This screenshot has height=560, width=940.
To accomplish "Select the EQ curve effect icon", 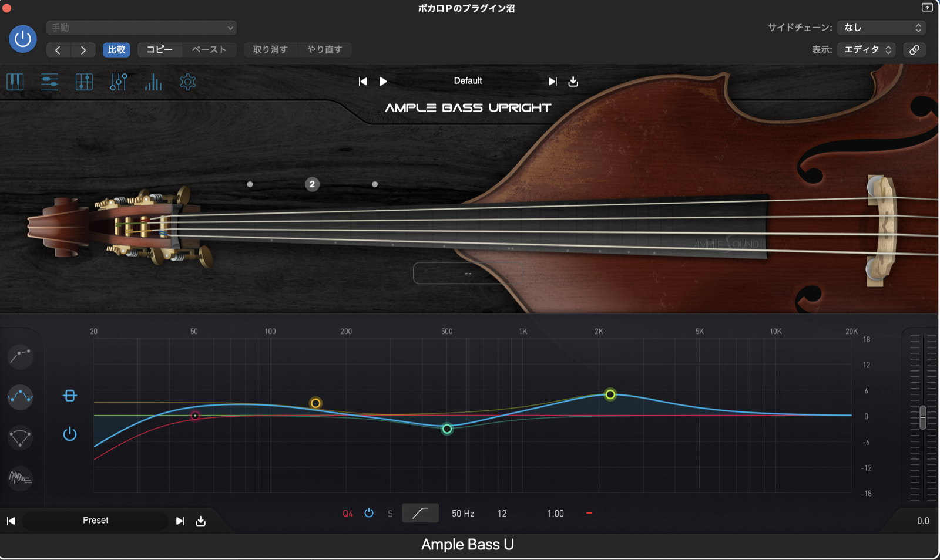I will tap(20, 397).
